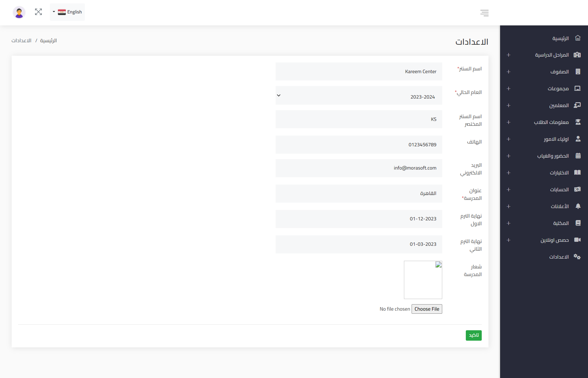The width and height of the screenshot is (588, 378).
Task: Toggle the sidebar hamburger menu icon
Action: [484, 13]
